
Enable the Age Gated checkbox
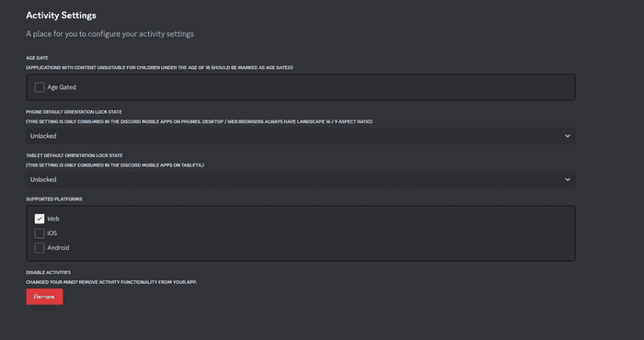click(x=40, y=87)
